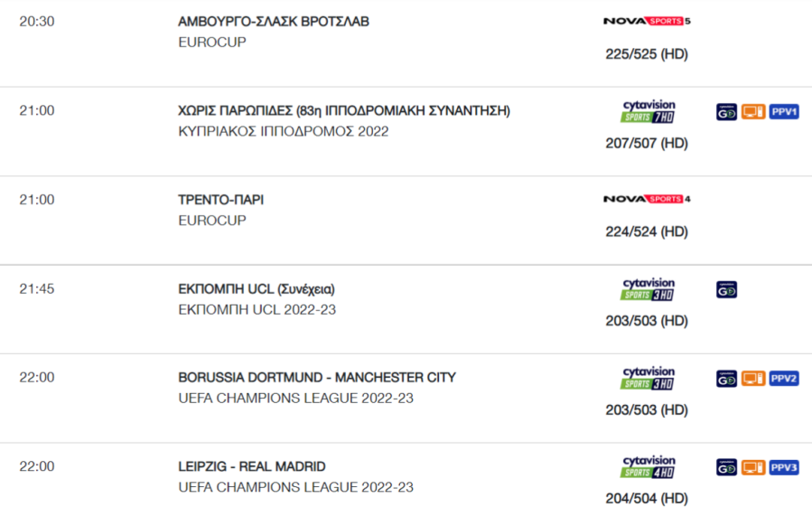The width and height of the screenshot is (812, 517).
Task: Open the ΑΜΒΟΥΡΓΟ-ΣΛΑΣΚ ΒΡΟΤΣΛΑΒ event
Action: 274,22
